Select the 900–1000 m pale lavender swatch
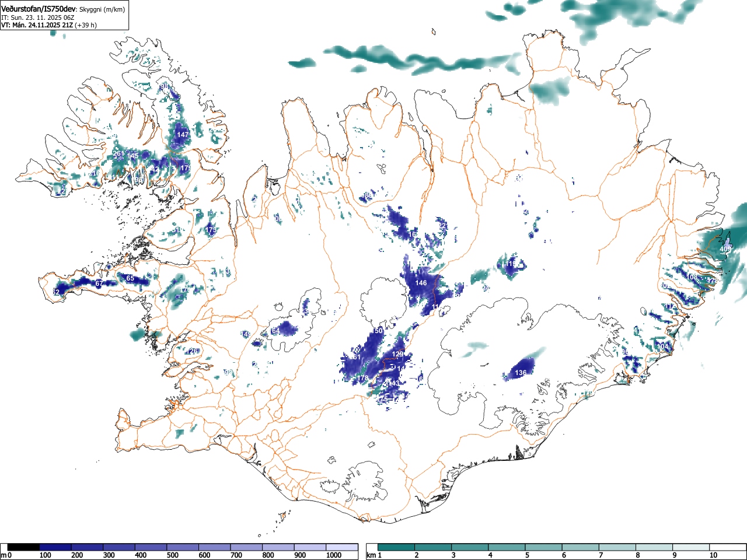 [310, 547]
